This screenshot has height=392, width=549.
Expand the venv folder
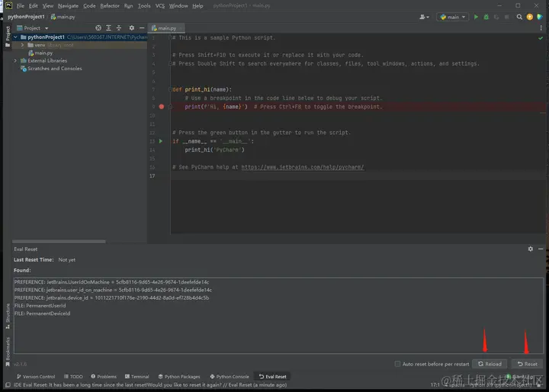[x=22, y=45]
